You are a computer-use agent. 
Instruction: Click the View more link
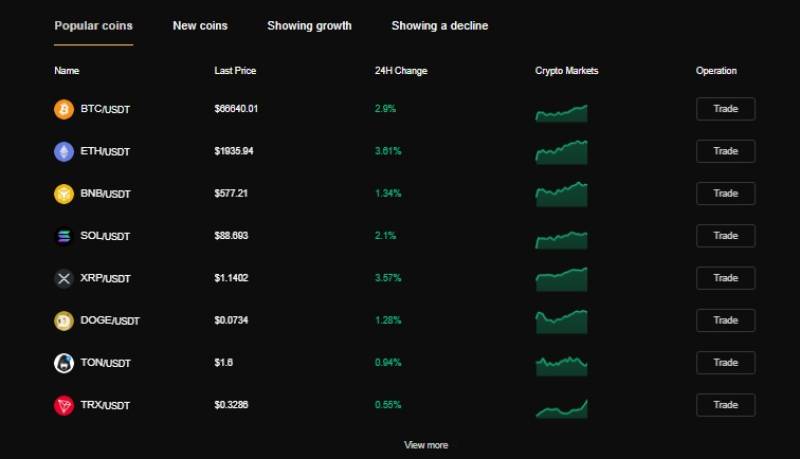[x=426, y=445]
